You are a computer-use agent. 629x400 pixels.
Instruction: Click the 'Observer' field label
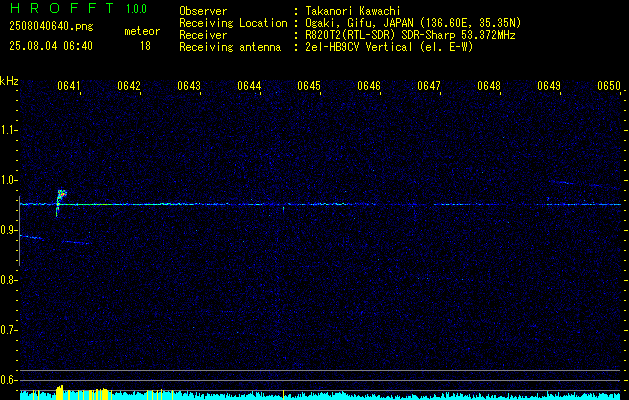pyautogui.click(x=203, y=11)
